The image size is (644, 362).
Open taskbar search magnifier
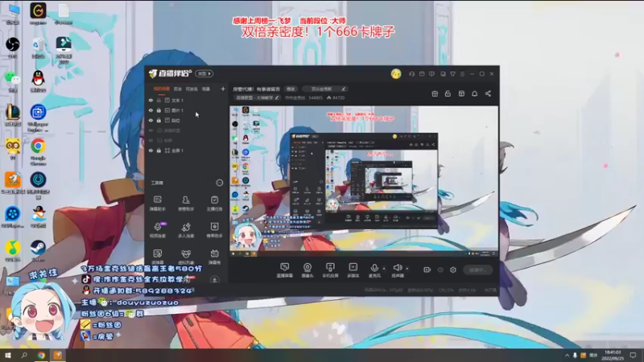click(x=24, y=355)
